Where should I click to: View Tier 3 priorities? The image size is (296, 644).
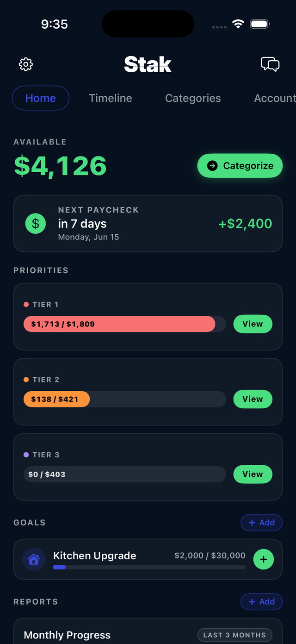click(253, 474)
